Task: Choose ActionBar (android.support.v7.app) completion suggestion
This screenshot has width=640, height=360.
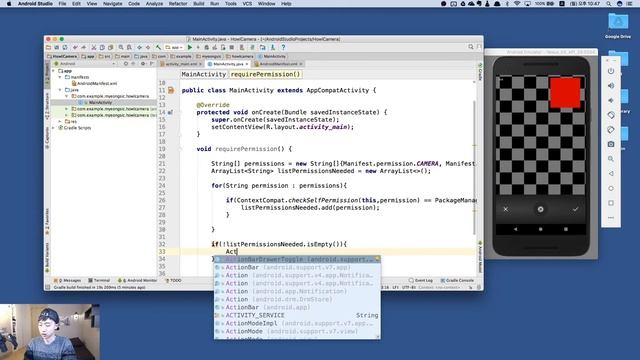Action: click(x=297, y=267)
